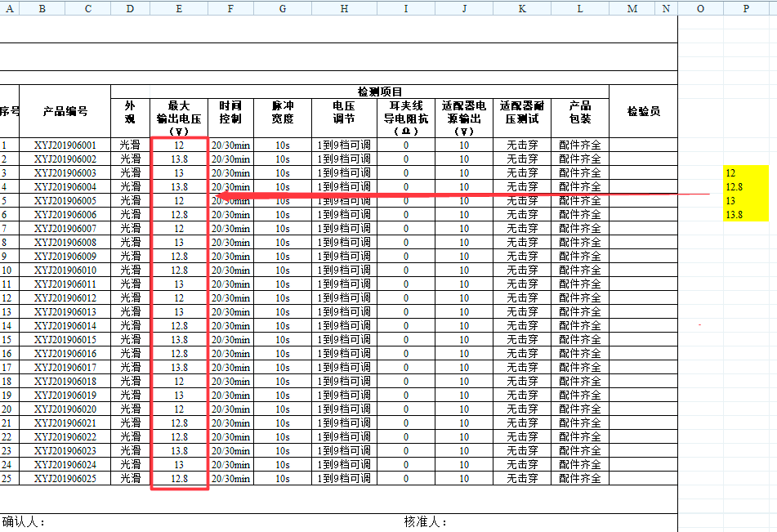Screen dimensions: 777x532
Task: Select cell XYJ201906010
Action: point(65,270)
